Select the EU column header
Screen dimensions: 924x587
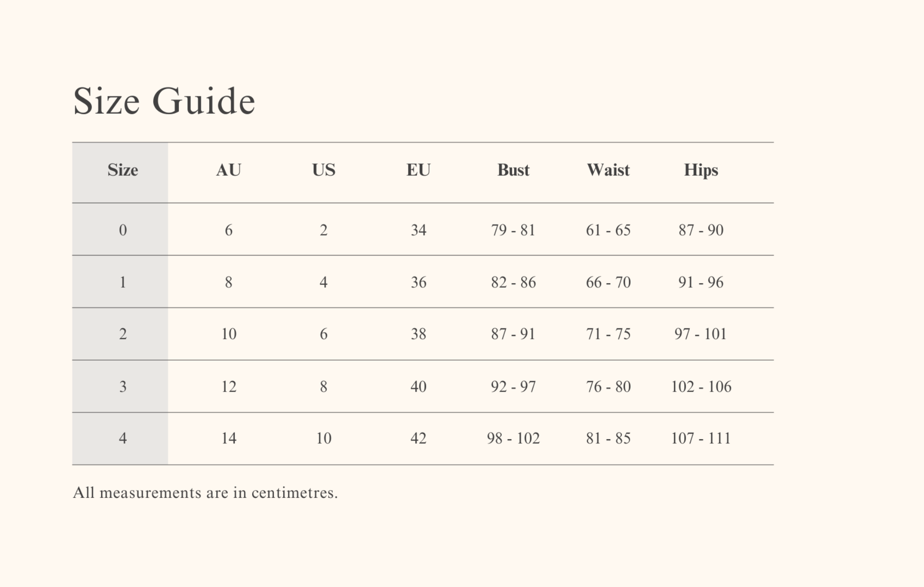click(x=418, y=170)
